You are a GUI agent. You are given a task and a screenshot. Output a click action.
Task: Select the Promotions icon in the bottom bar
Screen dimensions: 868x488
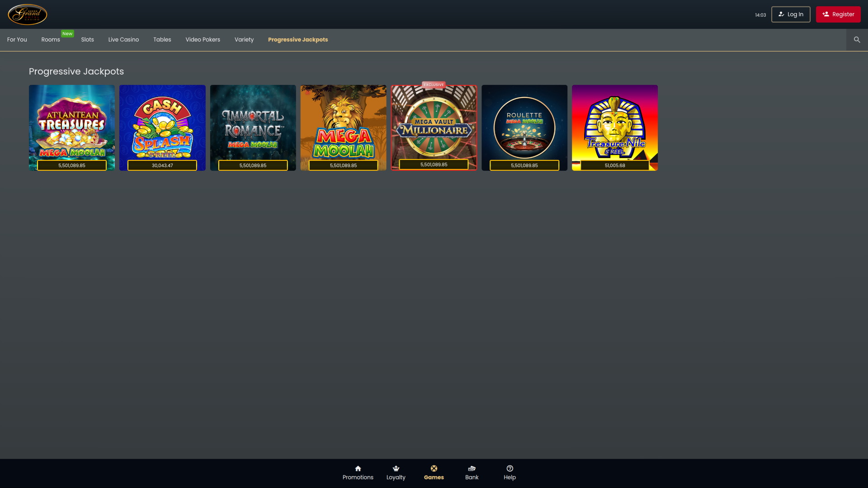click(x=358, y=472)
